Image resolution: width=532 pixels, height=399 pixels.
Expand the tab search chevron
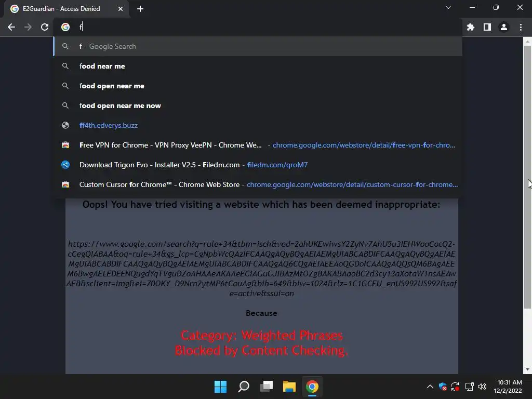coord(448,7)
